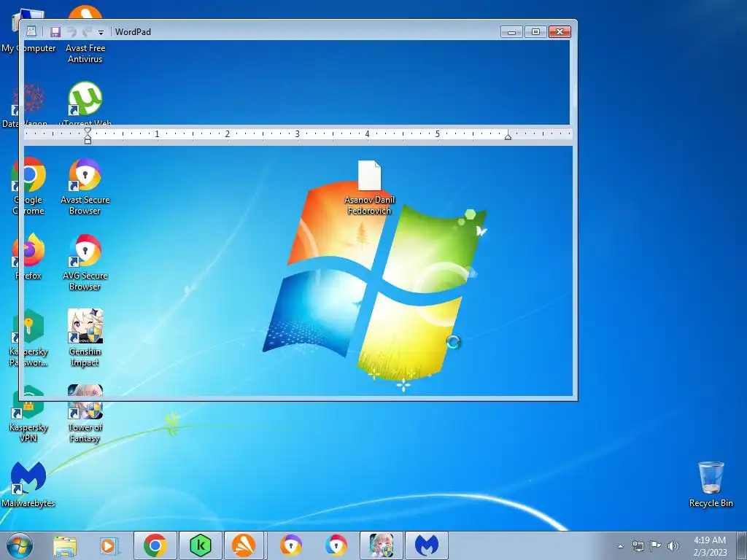The height and width of the screenshot is (560, 747).
Task: Select the Genshin Impact desktop shortcut
Action: 85,338
